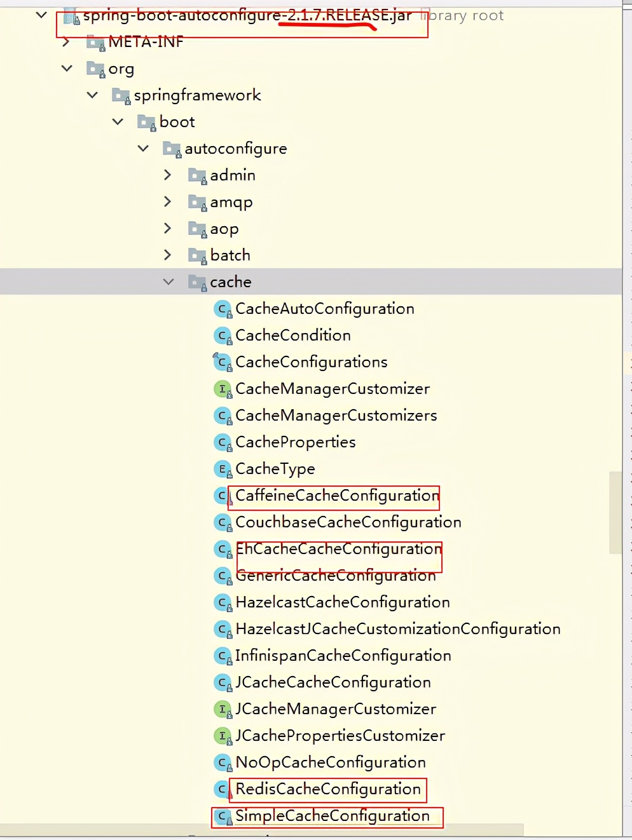
Task: Collapse the cache package
Action: (x=168, y=281)
